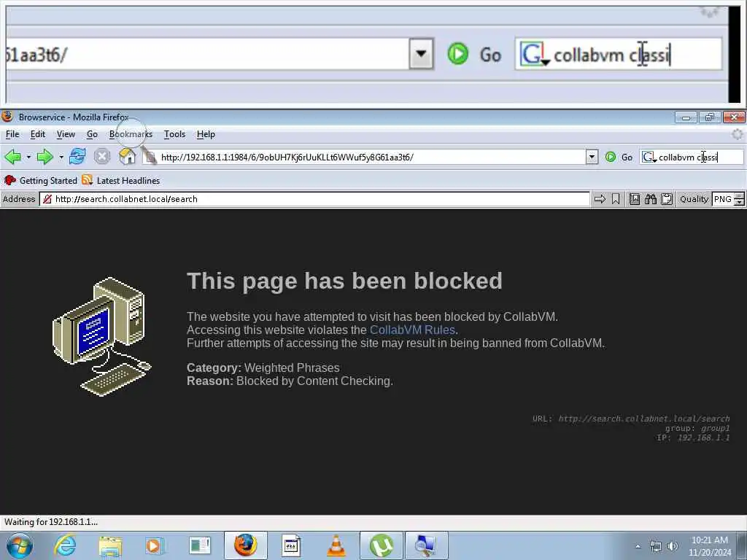Viewport: 747px width, 560px height.
Task: Decrease Quality with the down stepper arrow
Action: pyautogui.click(x=739, y=203)
